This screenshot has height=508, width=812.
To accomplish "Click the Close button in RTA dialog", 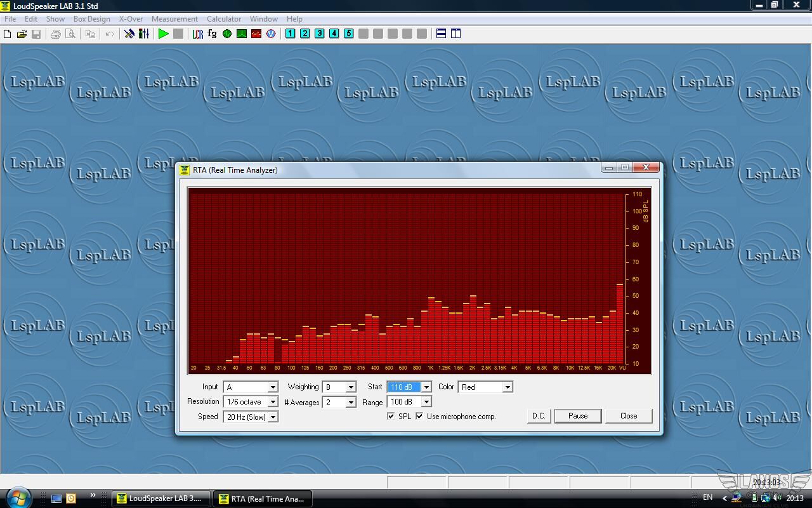I will 629,416.
